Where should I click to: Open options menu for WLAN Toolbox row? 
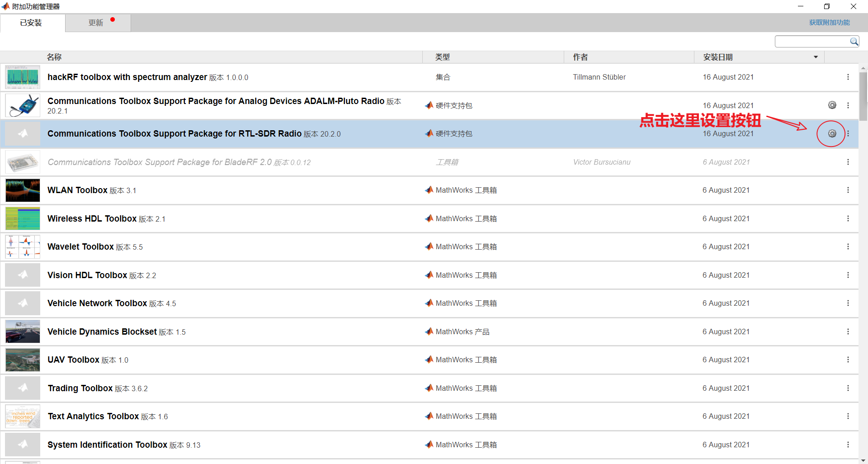[848, 190]
